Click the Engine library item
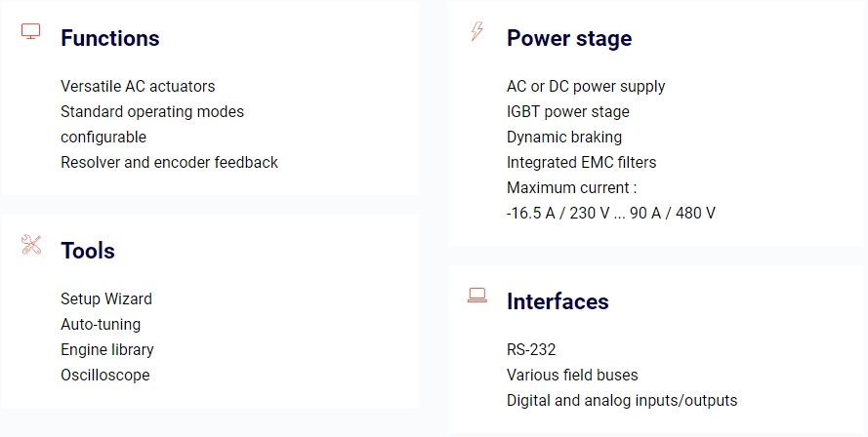 [x=107, y=349]
